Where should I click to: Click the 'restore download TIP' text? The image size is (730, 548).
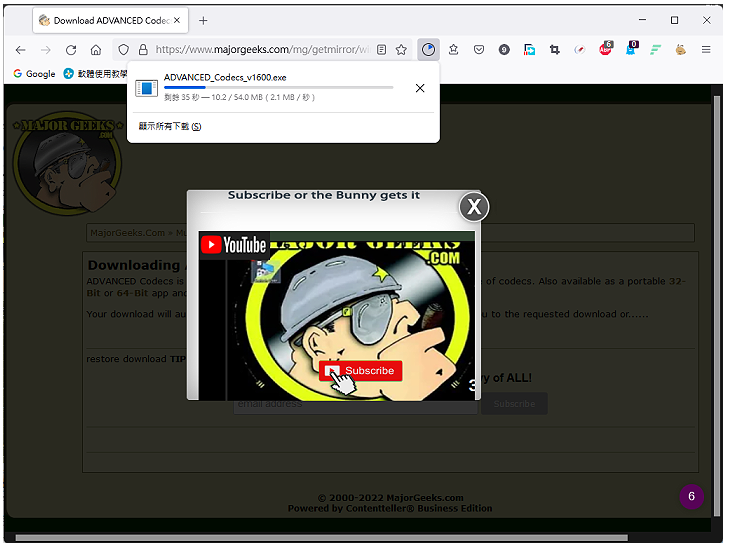[x=135, y=359]
